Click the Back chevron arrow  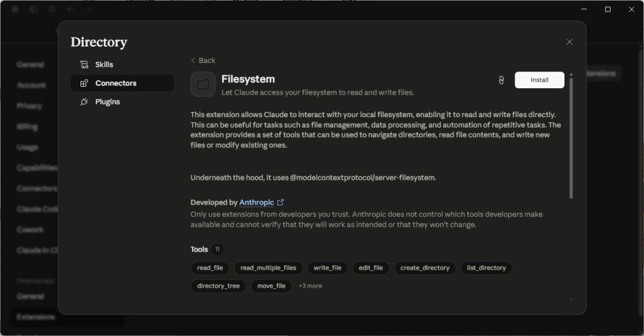click(x=193, y=61)
